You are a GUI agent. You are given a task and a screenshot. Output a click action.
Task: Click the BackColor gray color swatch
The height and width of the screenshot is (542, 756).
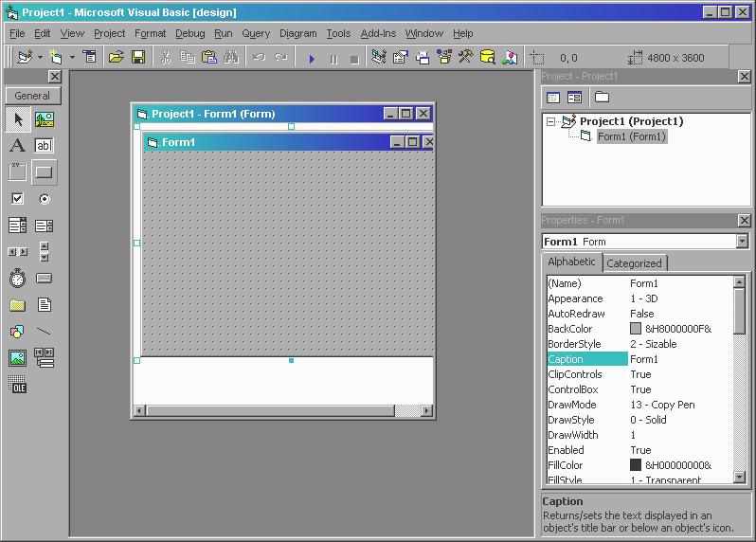point(636,329)
